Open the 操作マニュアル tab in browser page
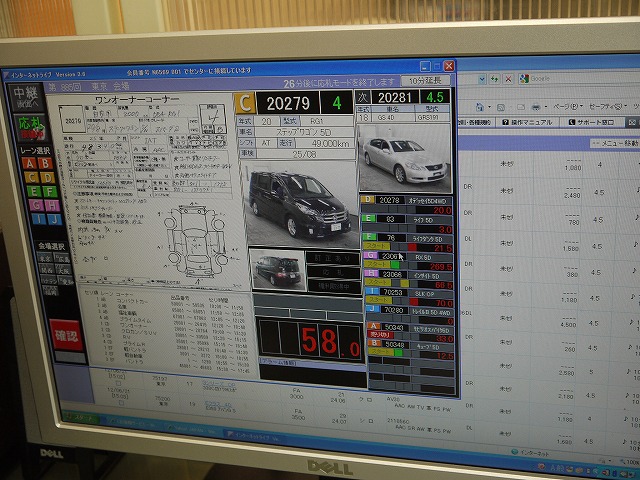Viewport: 640px width, 480px height. [x=527, y=122]
